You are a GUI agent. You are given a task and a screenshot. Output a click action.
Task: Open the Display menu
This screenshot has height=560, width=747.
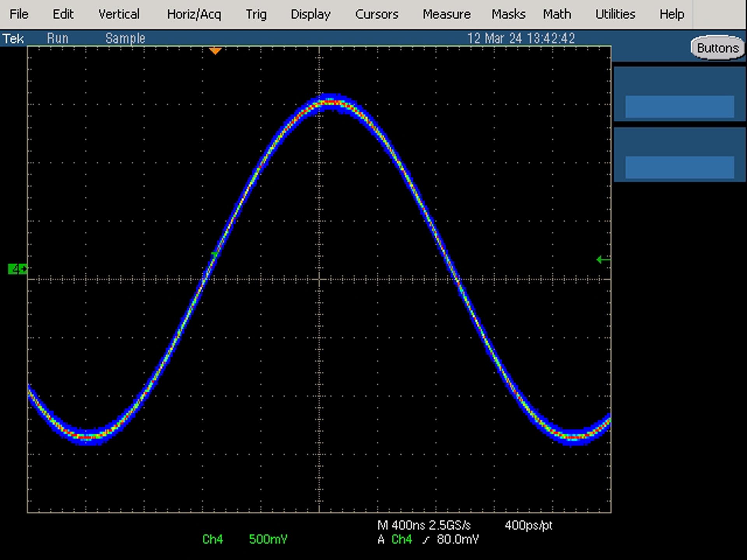point(310,14)
